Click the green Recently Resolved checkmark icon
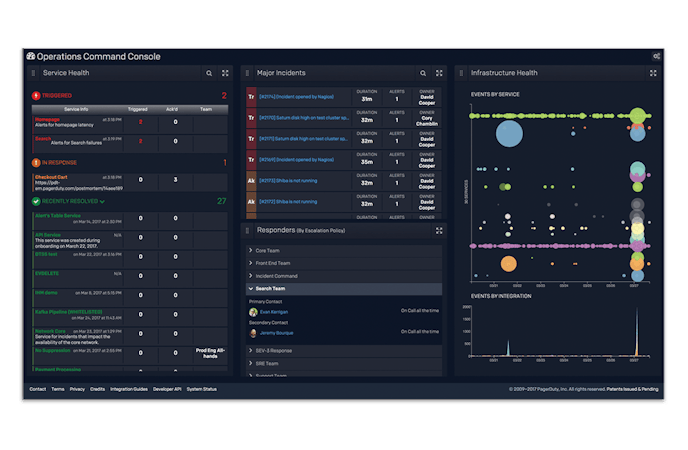The width and height of the screenshot is (688, 450). 36,201
